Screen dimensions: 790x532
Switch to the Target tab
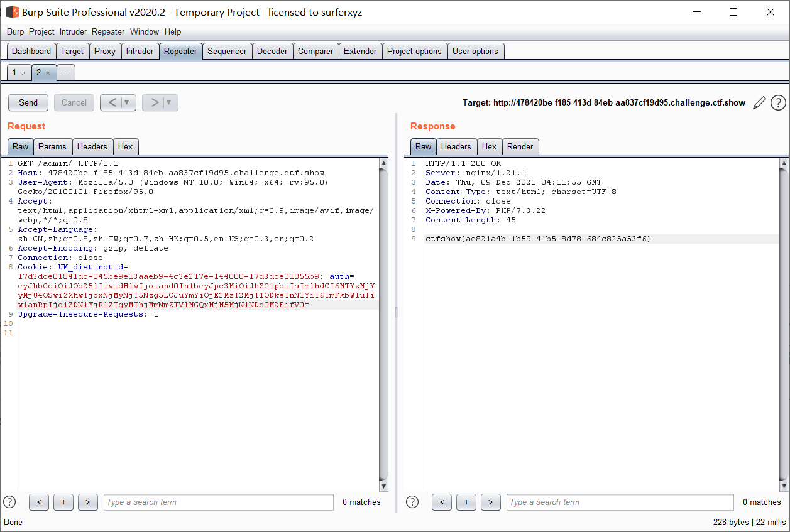(x=72, y=52)
